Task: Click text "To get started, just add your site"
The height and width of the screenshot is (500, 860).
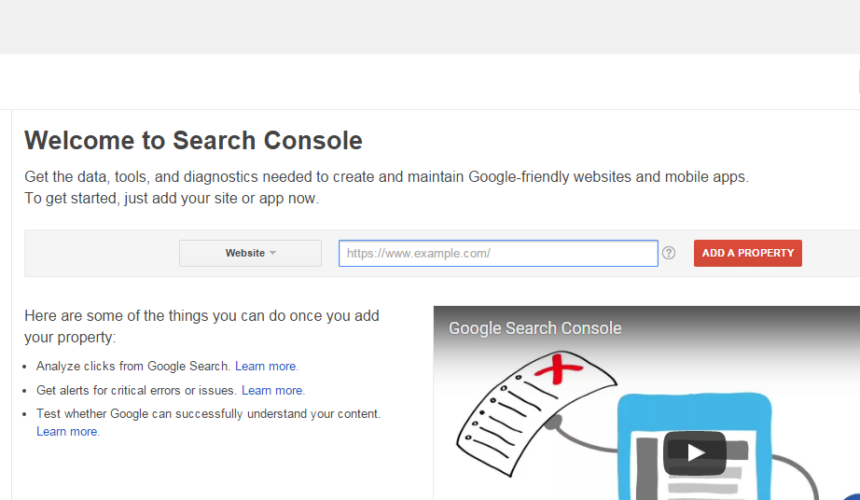Action: point(131,198)
